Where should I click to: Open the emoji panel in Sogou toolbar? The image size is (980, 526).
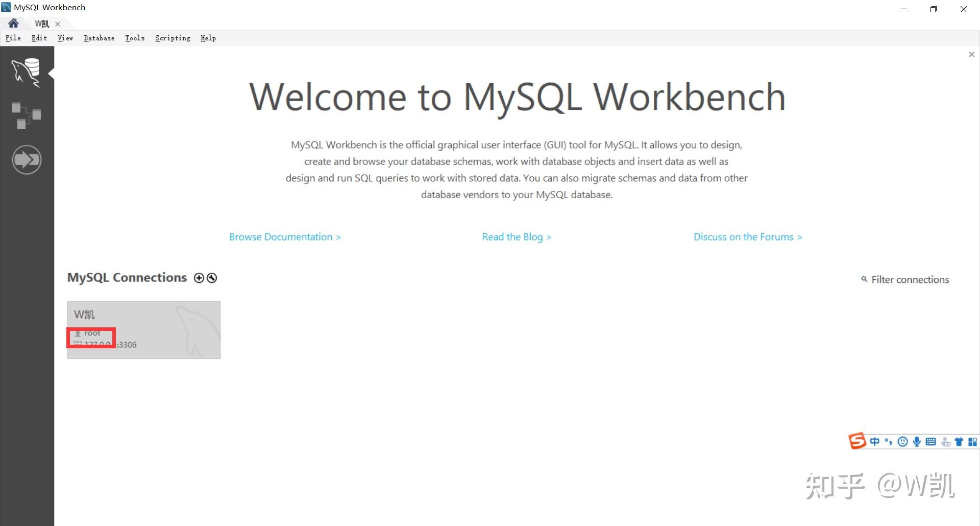click(x=902, y=442)
